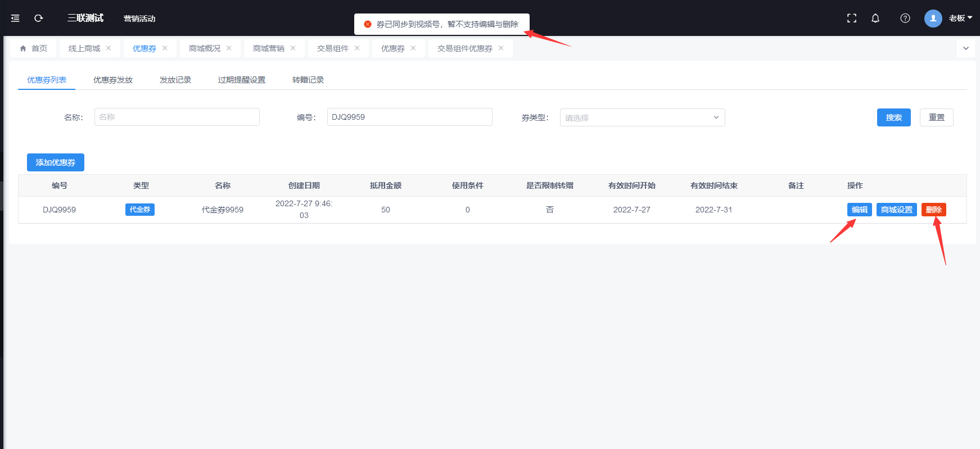The image size is (980, 449).
Task: Click the red 删除 button
Action: pyautogui.click(x=934, y=210)
